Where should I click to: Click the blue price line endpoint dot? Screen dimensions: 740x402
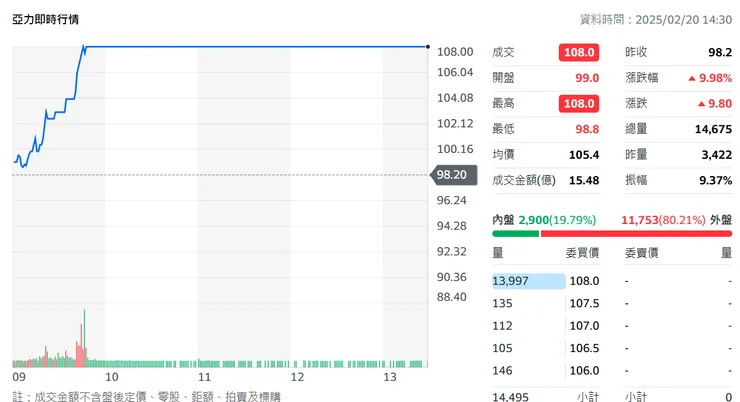(428, 47)
